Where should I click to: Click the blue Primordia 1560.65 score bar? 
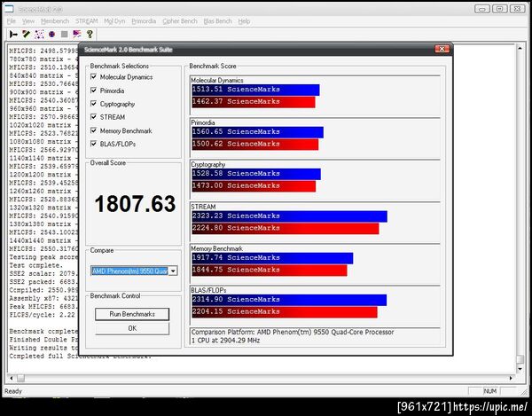(257, 132)
